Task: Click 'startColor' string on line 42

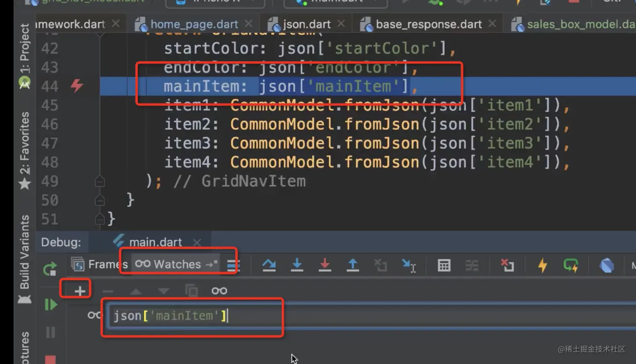Action: (382, 48)
